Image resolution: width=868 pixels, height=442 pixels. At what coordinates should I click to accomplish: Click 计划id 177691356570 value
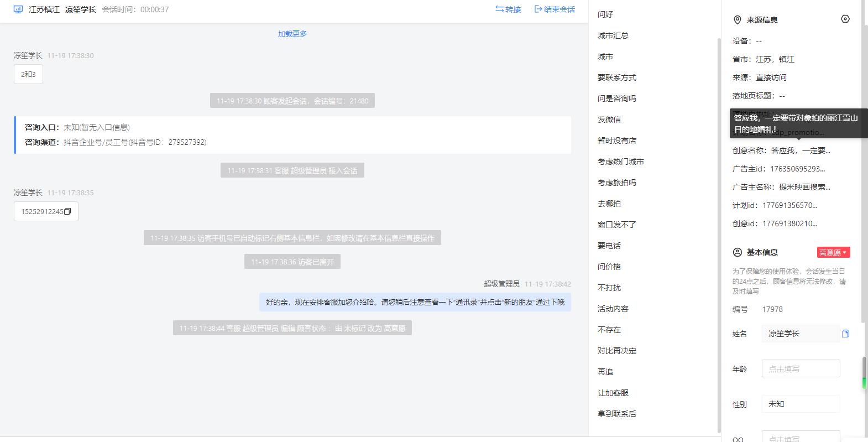[790, 205]
